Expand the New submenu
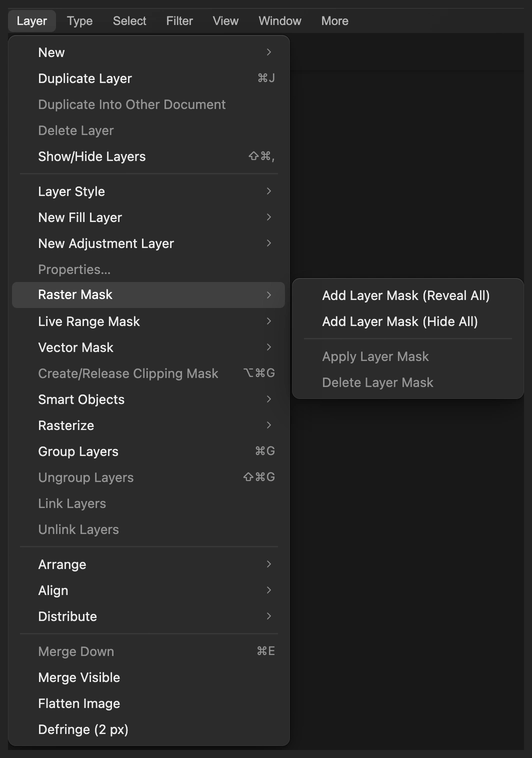Viewport: 532px width, 758px height. click(148, 52)
